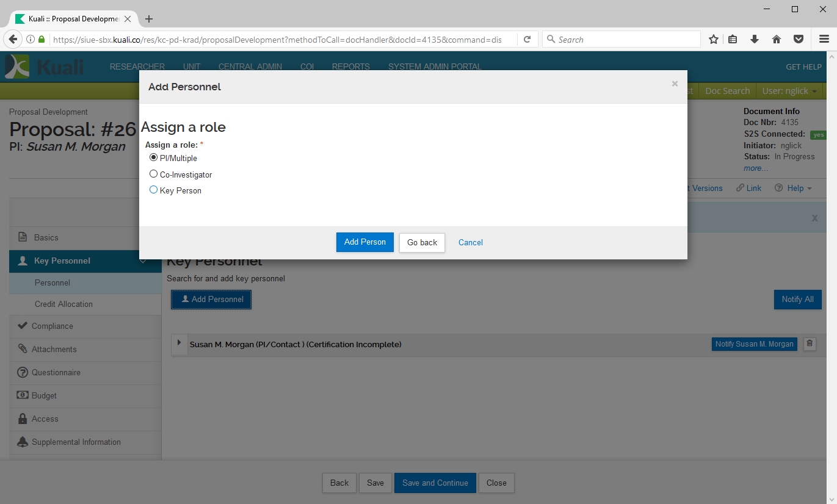
Task: Choose the Co-Investigator role option
Action: tap(154, 174)
